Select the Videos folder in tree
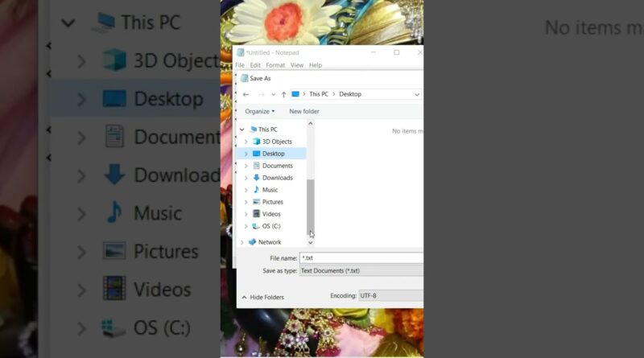 (271, 214)
